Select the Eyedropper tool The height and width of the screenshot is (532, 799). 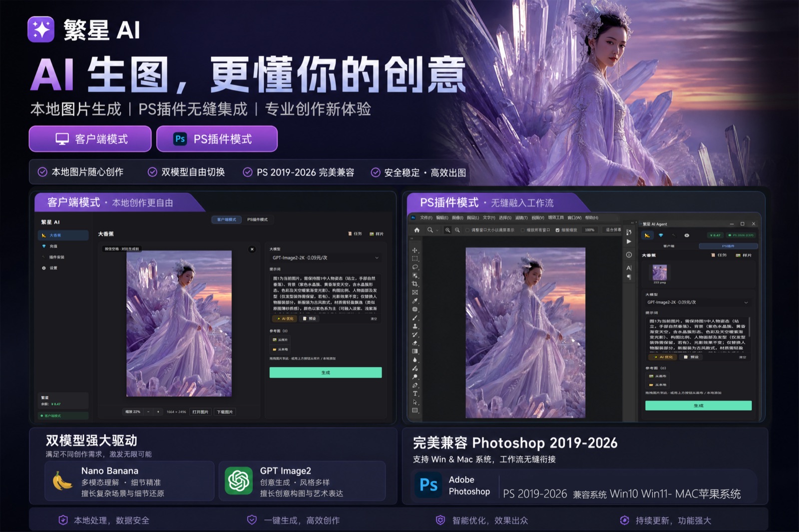pyautogui.click(x=414, y=301)
